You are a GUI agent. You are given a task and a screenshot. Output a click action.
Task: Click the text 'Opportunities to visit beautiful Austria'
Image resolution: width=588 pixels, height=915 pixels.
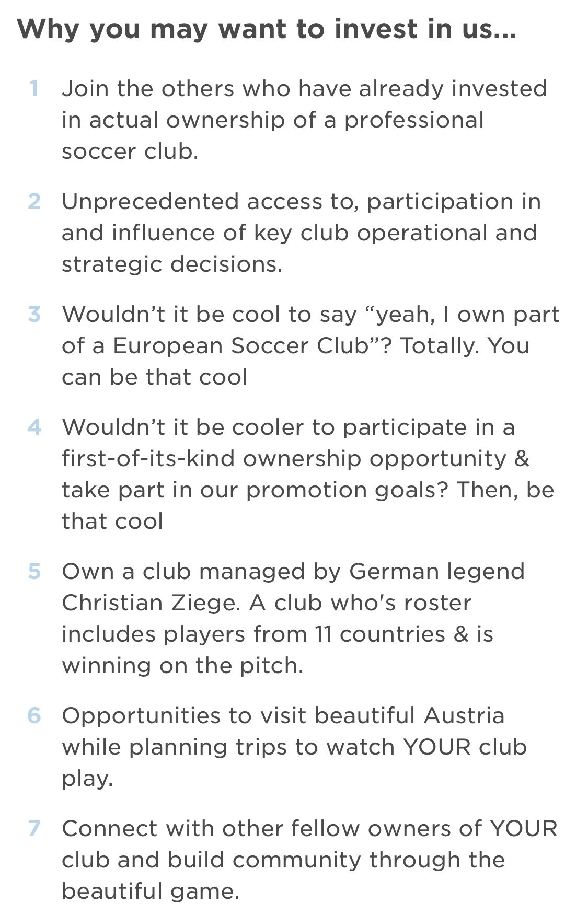(283, 716)
